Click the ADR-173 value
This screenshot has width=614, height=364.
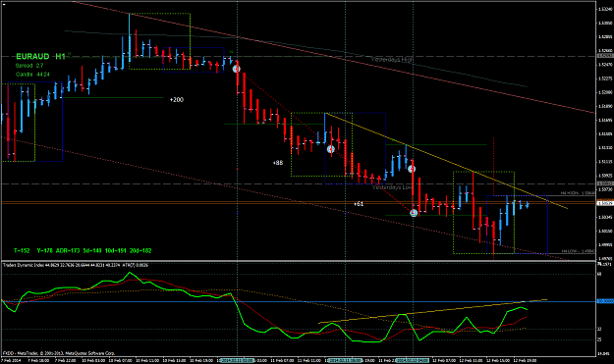coord(68,250)
